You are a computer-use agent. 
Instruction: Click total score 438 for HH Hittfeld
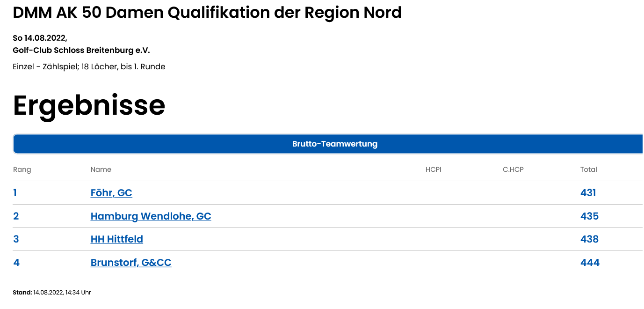click(x=590, y=239)
